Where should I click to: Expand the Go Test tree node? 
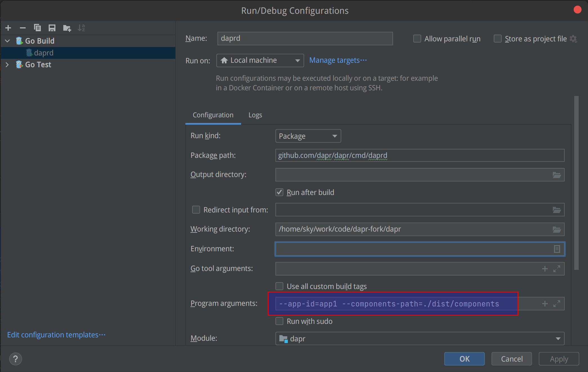(7, 65)
